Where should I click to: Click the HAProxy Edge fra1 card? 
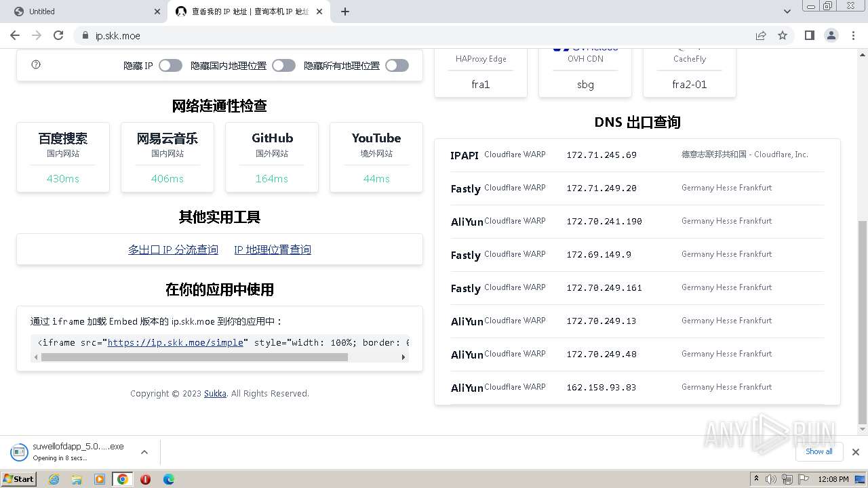click(x=481, y=73)
